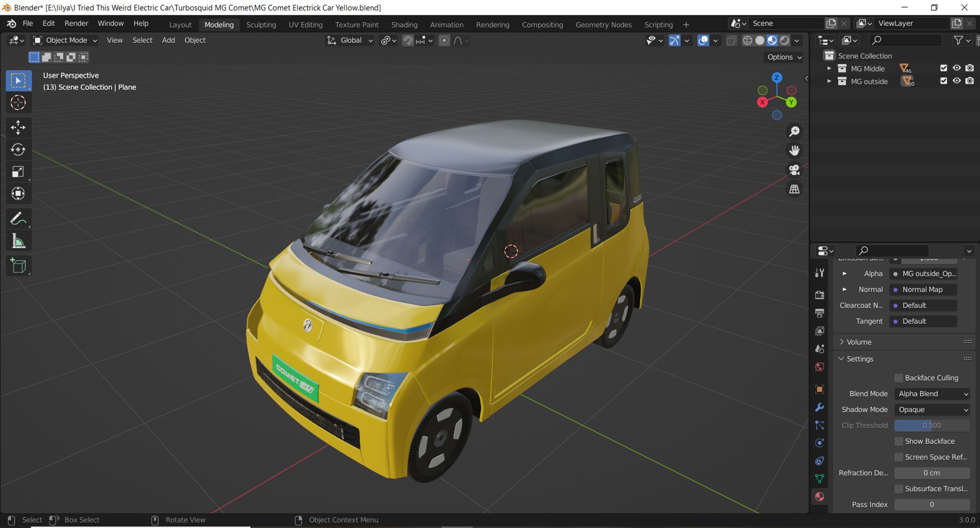Viewport: 980px width, 528px height.
Task: Select the Transform tool
Action: coord(18,194)
